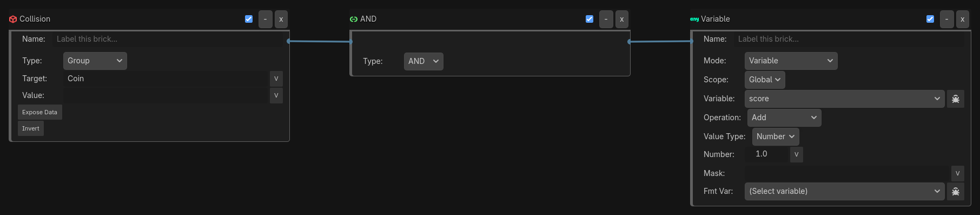Image resolution: width=980 pixels, height=215 pixels.
Task: Click the bug icon beside score variable
Action: (956, 99)
